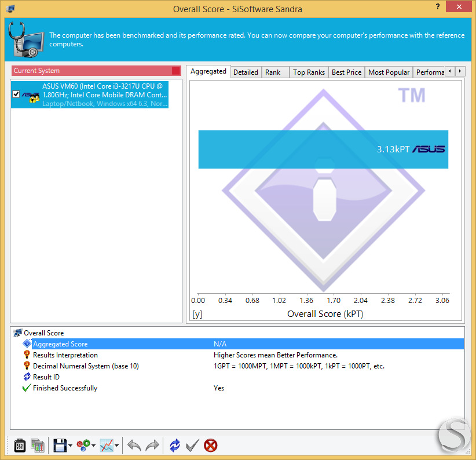Open the Best Price tab
Viewport: 476px width, 460px height.
tap(346, 72)
